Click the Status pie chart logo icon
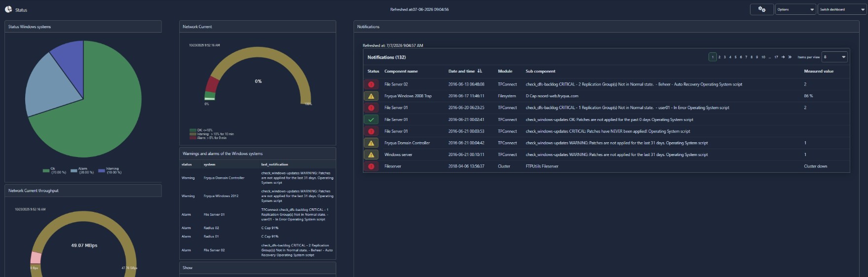 click(8, 9)
